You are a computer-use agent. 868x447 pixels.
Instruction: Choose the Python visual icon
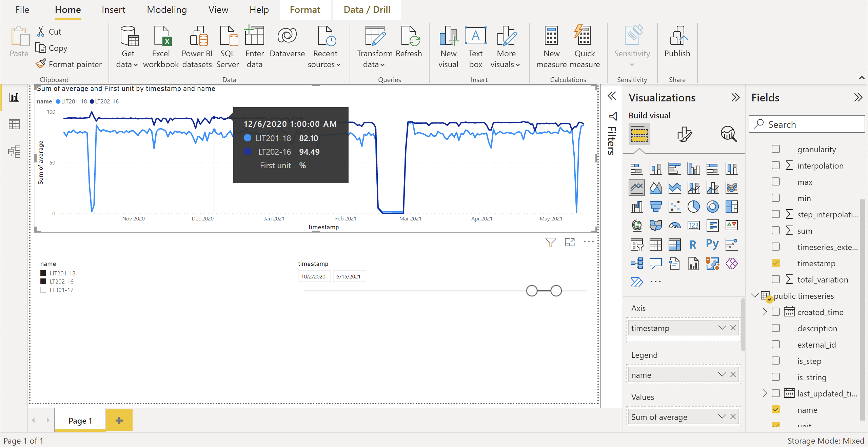[x=712, y=244]
